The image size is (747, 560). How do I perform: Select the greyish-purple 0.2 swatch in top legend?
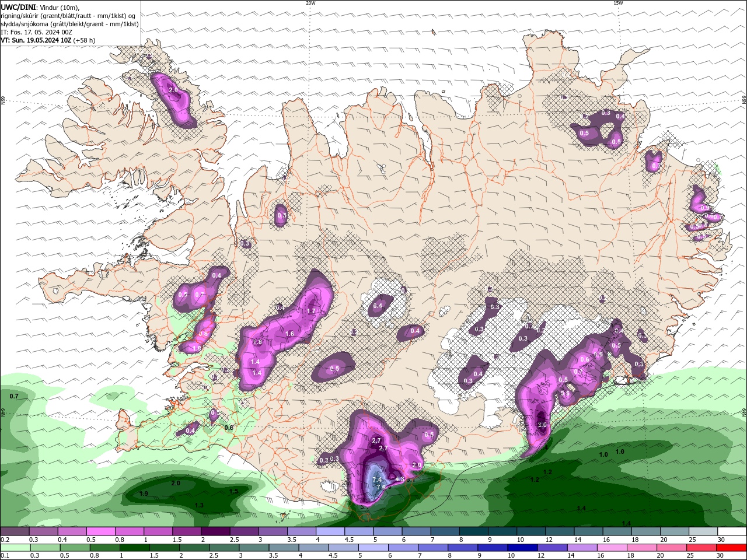tap(15, 531)
